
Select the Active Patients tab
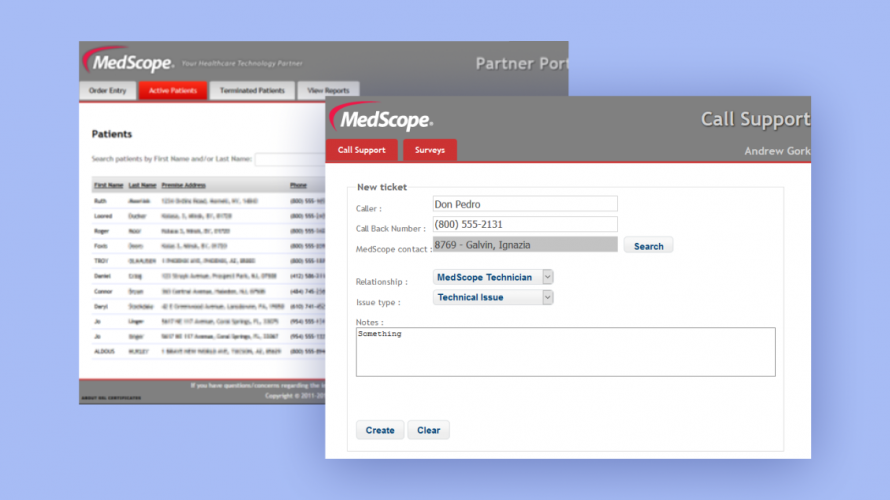[173, 90]
